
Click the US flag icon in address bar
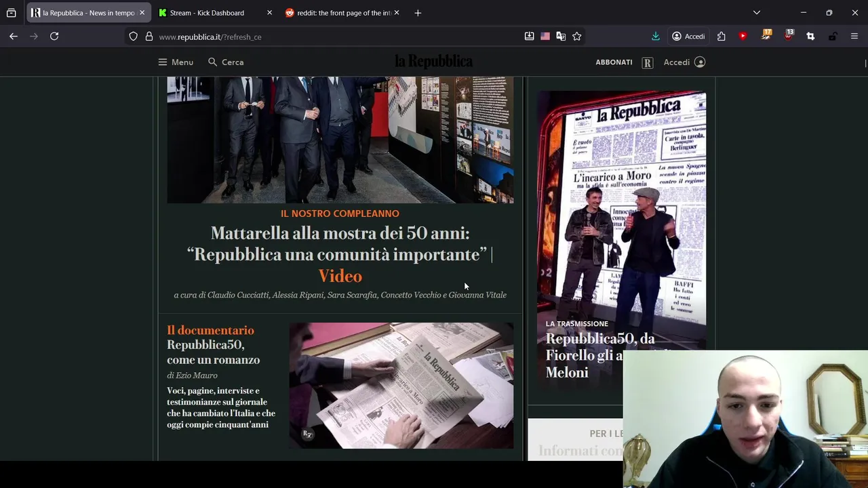point(545,37)
